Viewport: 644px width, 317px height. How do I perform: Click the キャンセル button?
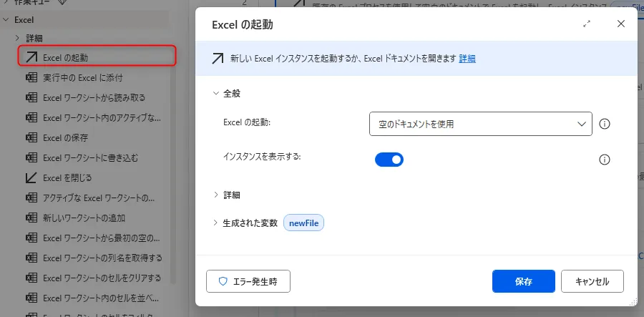(592, 281)
